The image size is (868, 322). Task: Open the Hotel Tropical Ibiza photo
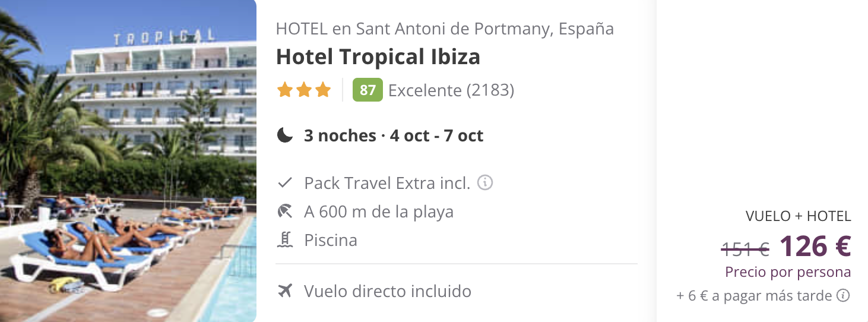(128, 161)
